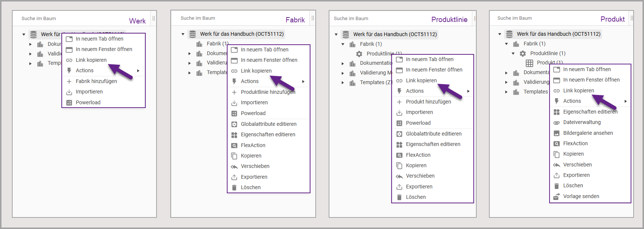
Task: Click the Dateiverwaltung icon in Produkt menu
Action: pos(557,123)
